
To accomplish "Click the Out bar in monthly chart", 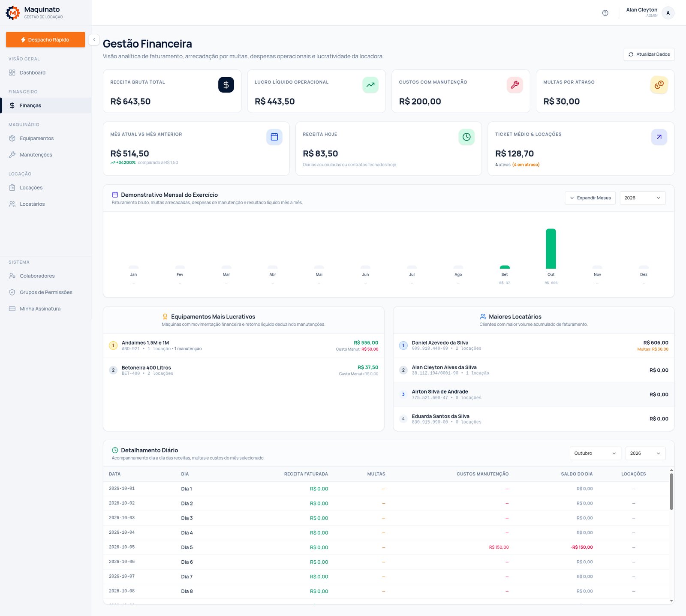I will pyautogui.click(x=551, y=249).
